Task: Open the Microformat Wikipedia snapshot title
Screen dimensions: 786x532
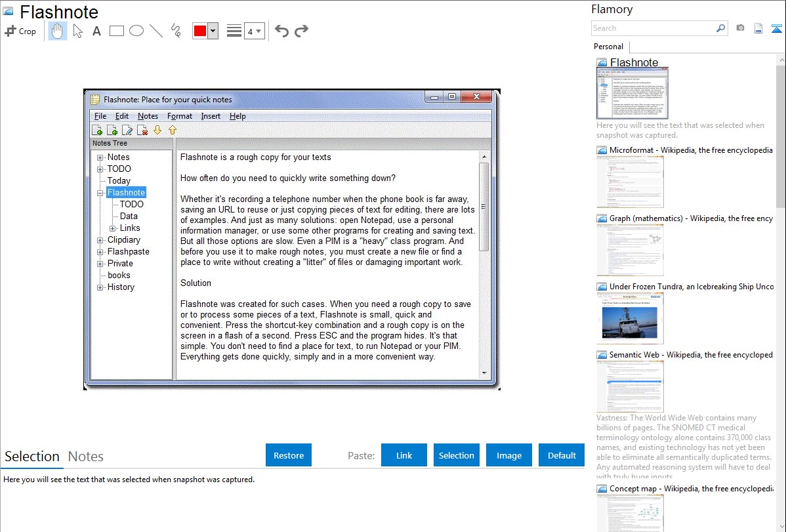Action: tap(691, 150)
